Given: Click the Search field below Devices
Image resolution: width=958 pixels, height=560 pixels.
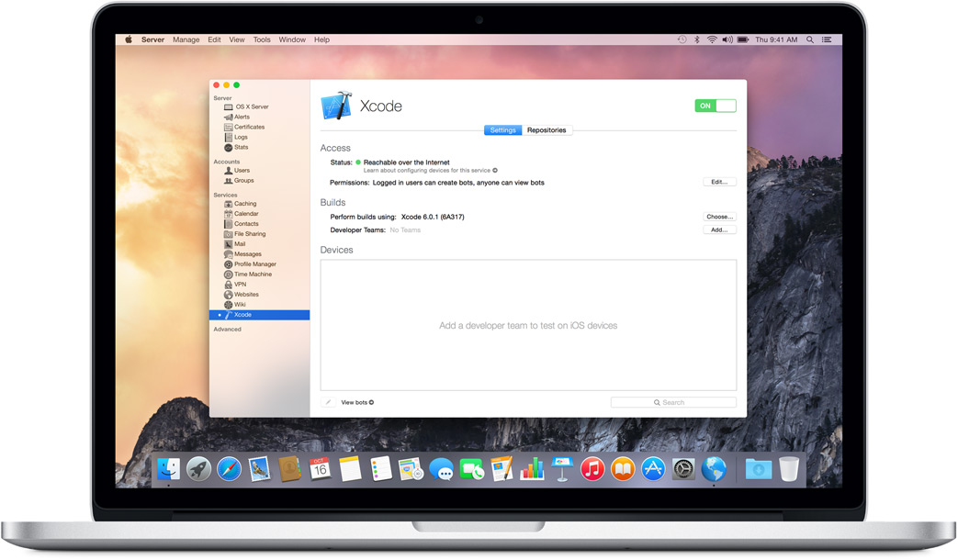Looking at the screenshot, I should 673,402.
